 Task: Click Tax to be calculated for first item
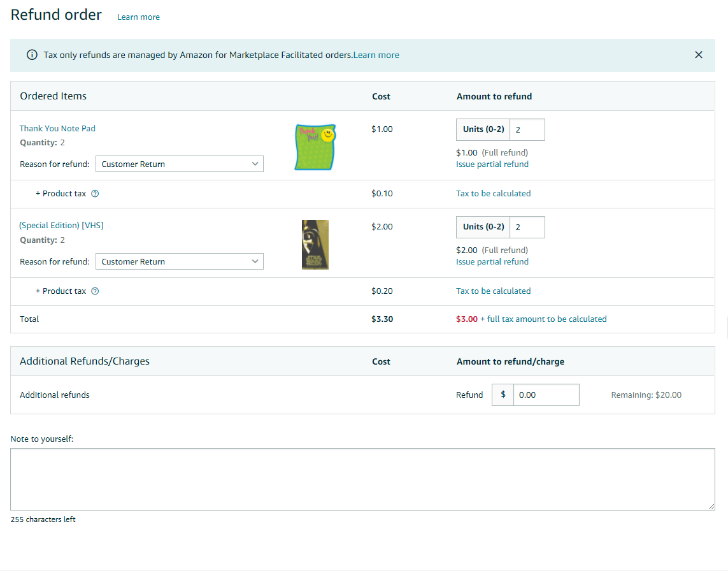(x=493, y=194)
